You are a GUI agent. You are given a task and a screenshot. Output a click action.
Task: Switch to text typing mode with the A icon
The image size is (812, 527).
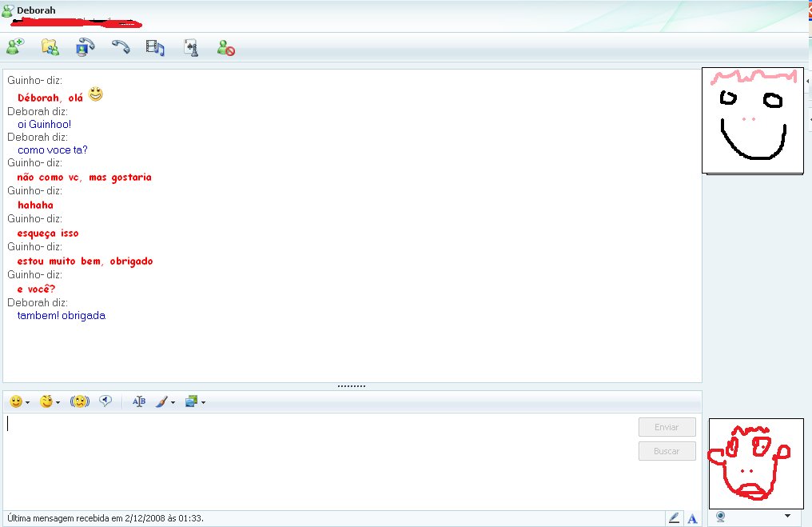[692, 518]
